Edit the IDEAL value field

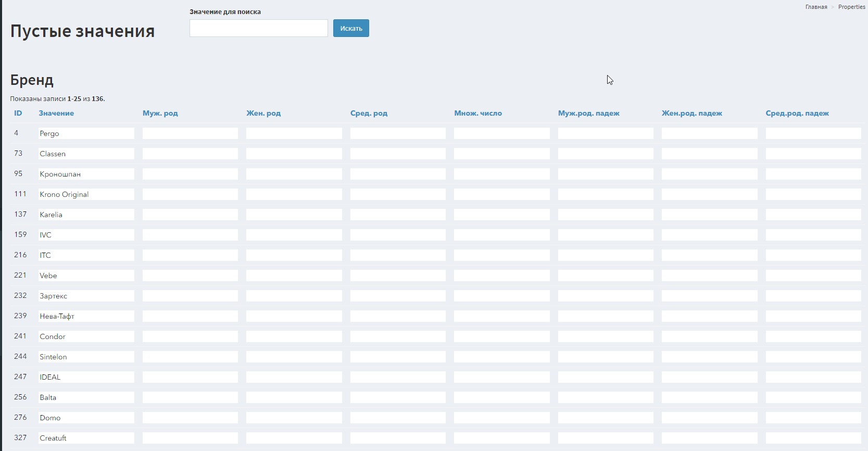click(x=86, y=377)
